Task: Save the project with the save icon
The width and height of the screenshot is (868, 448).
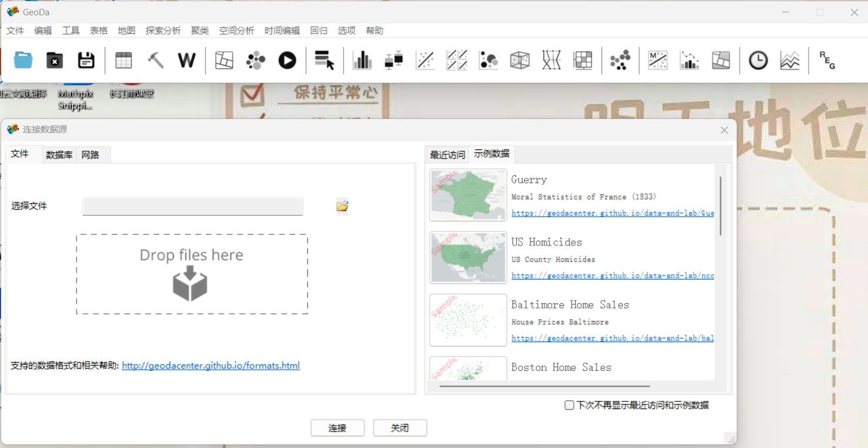Action: click(x=86, y=59)
